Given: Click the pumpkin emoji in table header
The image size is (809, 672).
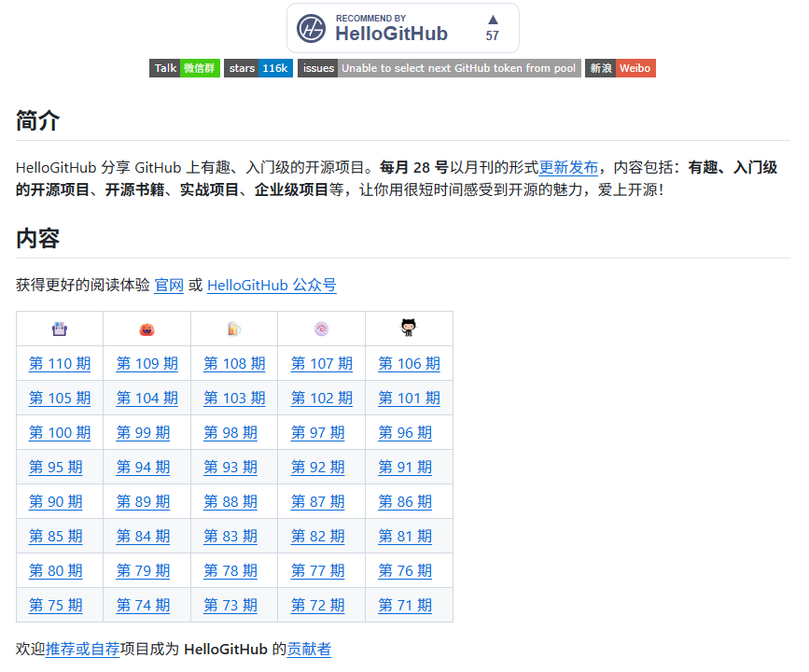Looking at the screenshot, I should point(147,329).
